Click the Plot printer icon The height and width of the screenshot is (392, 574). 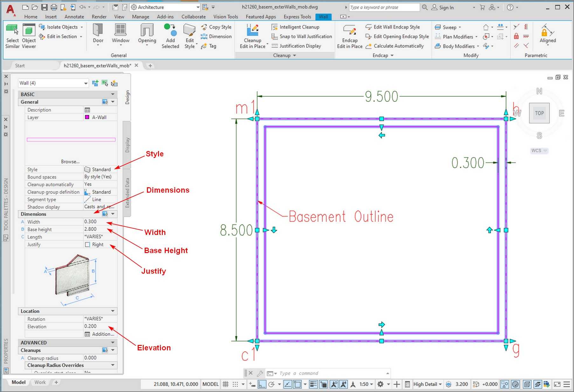click(54, 7)
